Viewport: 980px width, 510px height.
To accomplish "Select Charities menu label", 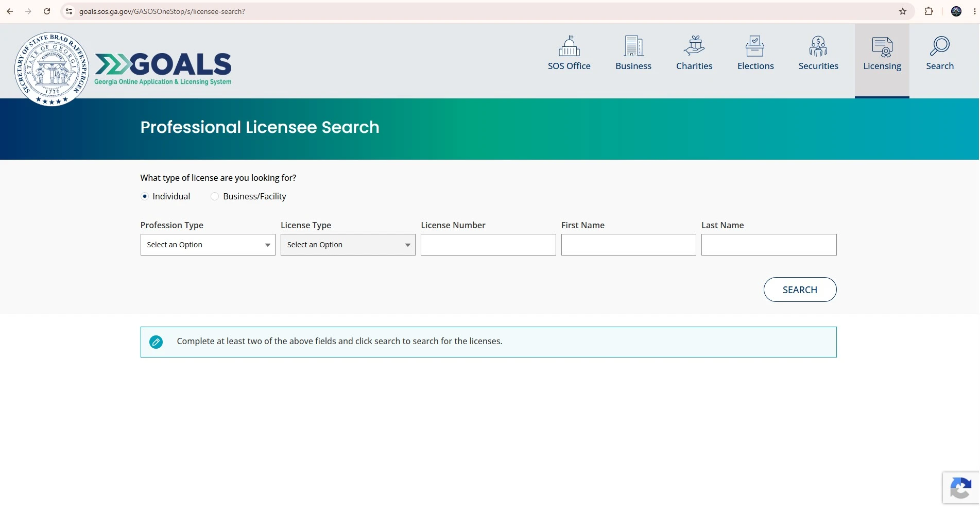I will pos(694,66).
